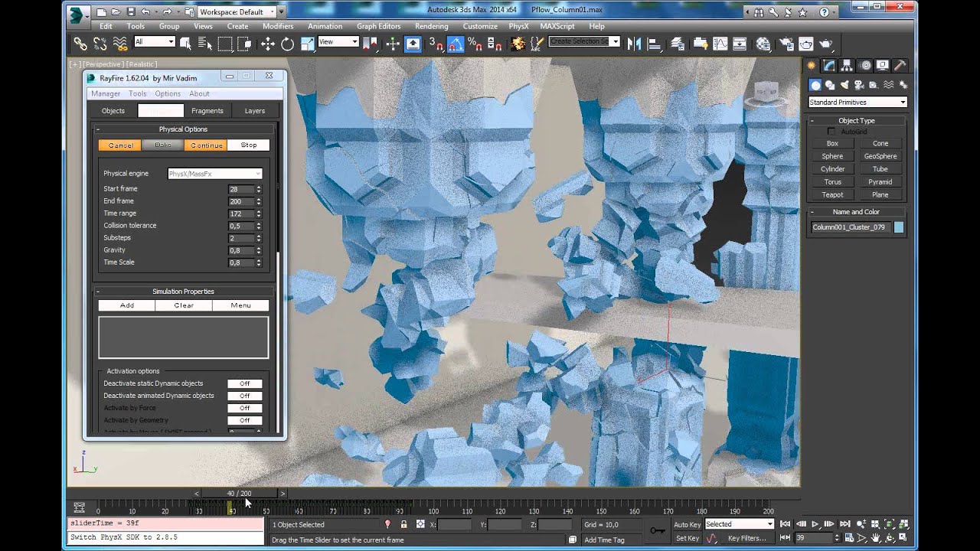Open the Modifiers menu

pos(278,26)
